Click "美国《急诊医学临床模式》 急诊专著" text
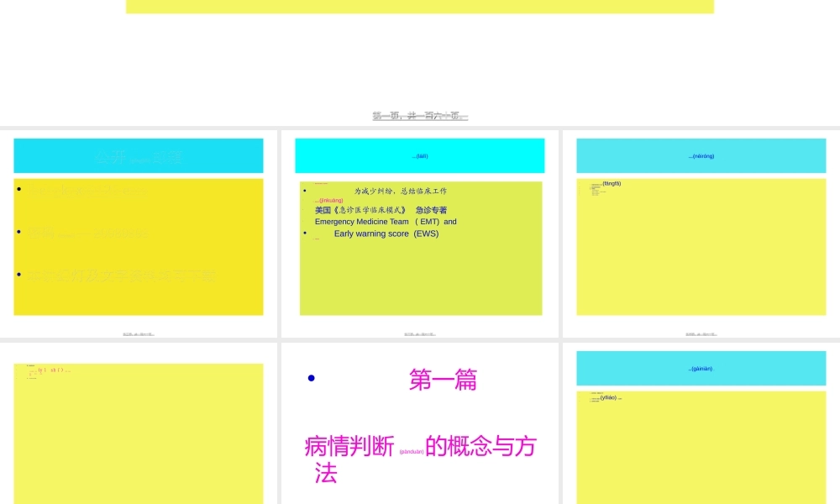This screenshot has width=840, height=504. click(x=380, y=209)
